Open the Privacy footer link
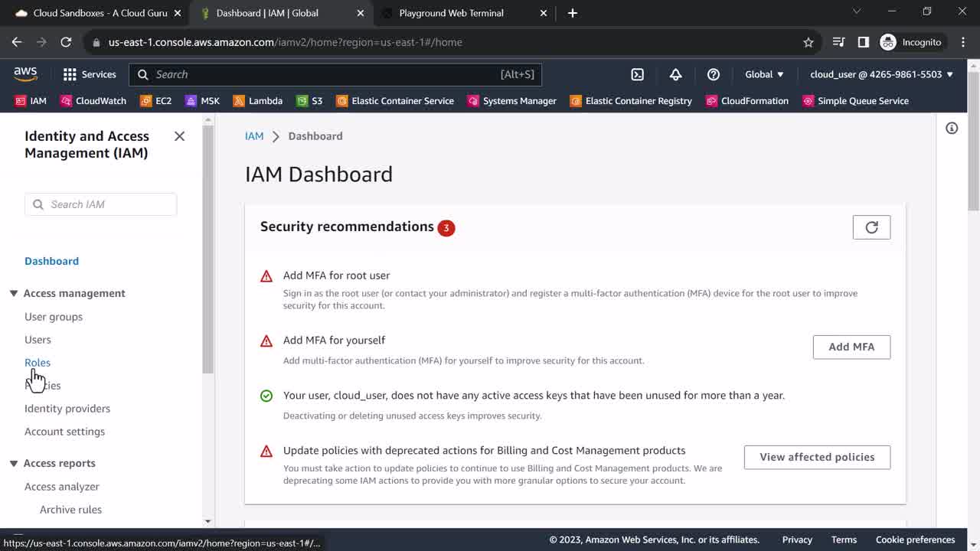 [x=797, y=540]
